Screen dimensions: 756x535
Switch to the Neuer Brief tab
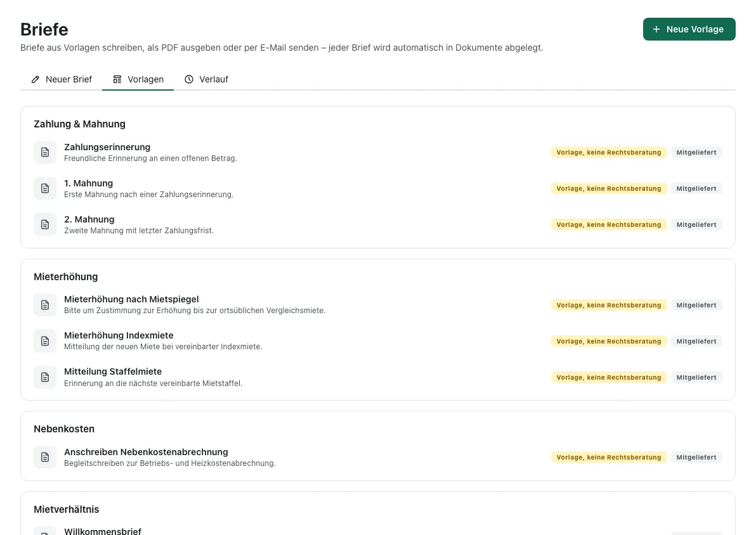pos(62,79)
